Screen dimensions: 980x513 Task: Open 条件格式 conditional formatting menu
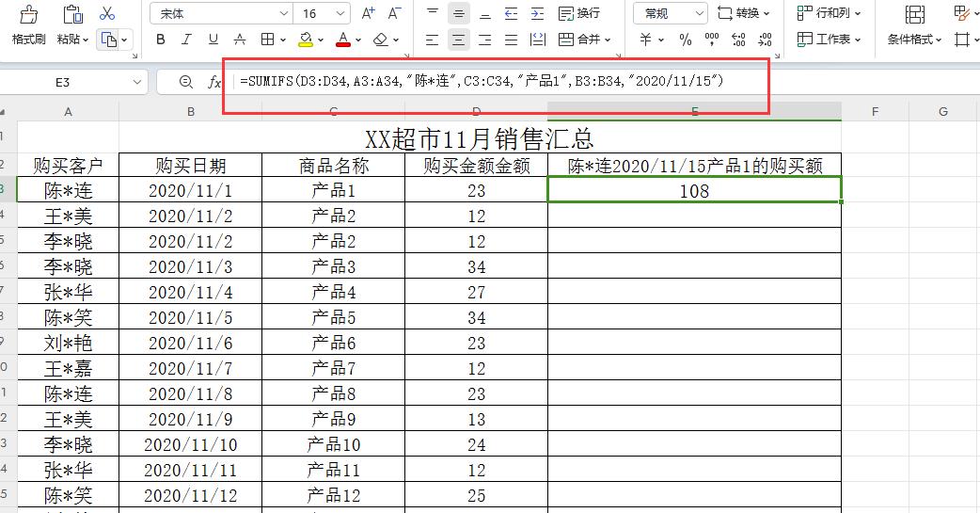(914, 40)
